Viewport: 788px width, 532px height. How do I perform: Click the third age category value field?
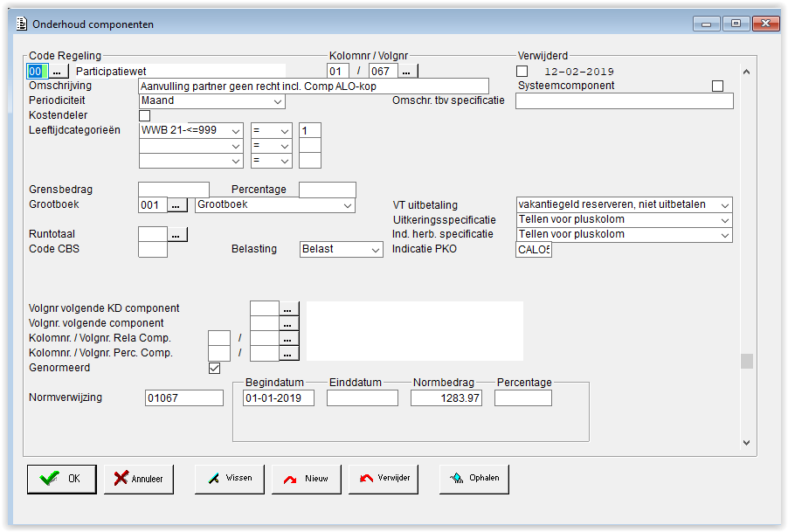point(310,161)
